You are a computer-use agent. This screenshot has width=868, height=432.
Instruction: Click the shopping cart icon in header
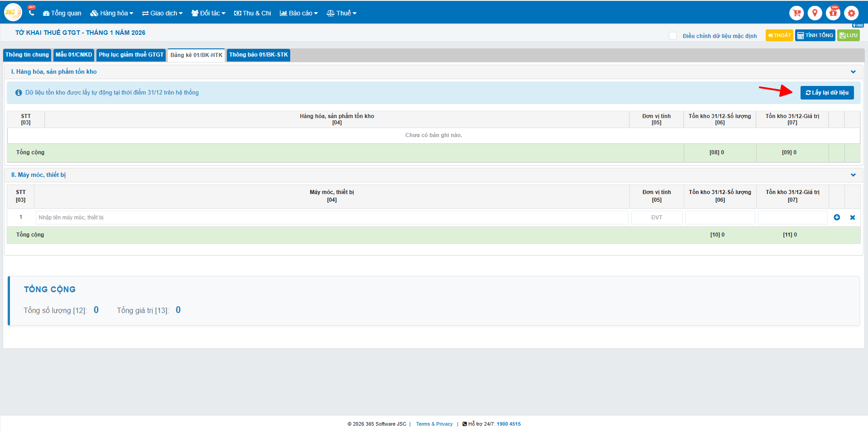796,13
